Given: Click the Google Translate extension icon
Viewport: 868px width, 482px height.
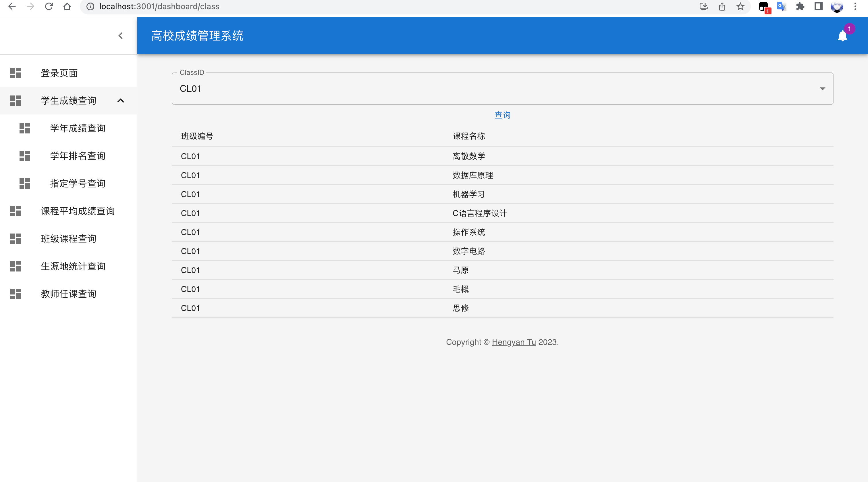Looking at the screenshot, I should (x=782, y=6).
